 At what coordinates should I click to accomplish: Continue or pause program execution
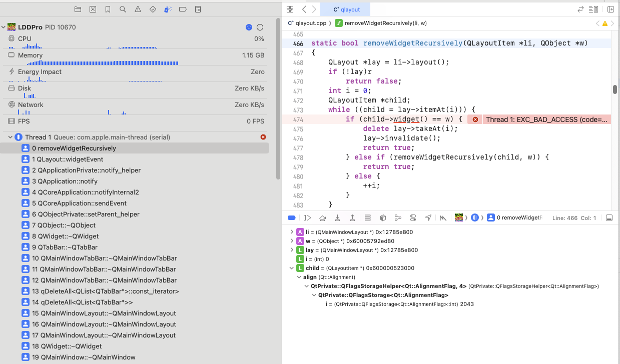(307, 218)
